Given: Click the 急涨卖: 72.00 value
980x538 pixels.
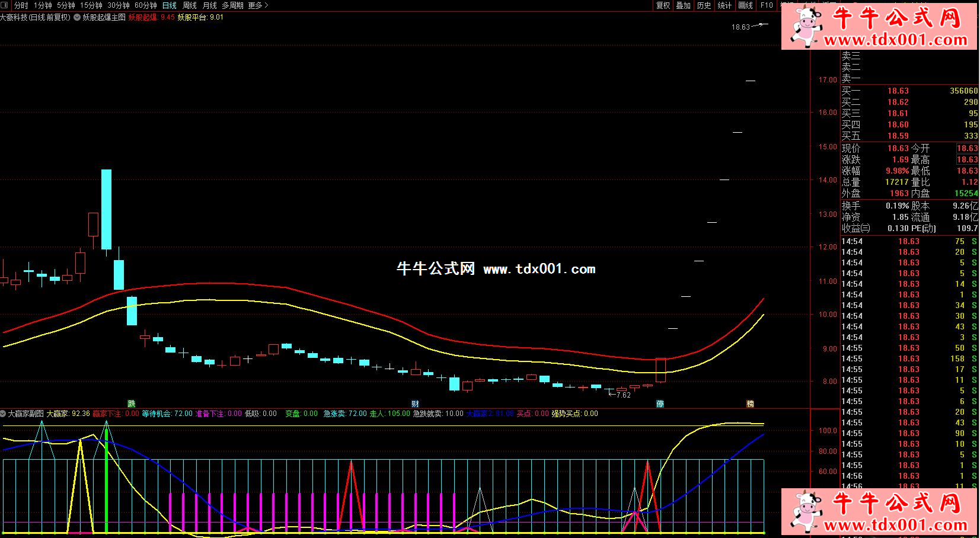Looking at the screenshot, I should 345,414.
